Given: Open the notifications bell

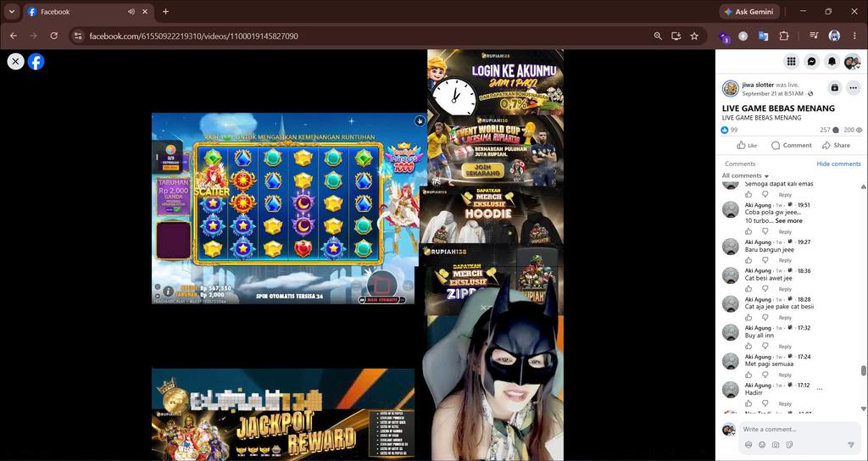Looking at the screenshot, I should coord(832,61).
